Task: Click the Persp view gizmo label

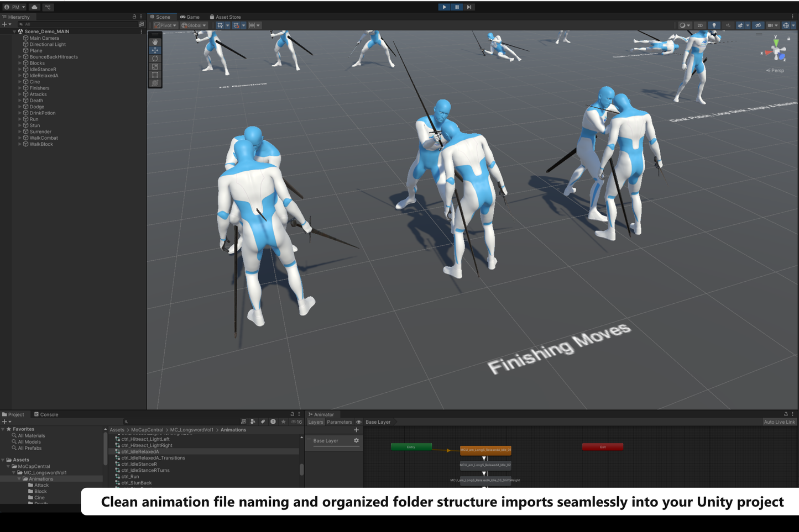Action: click(776, 70)
